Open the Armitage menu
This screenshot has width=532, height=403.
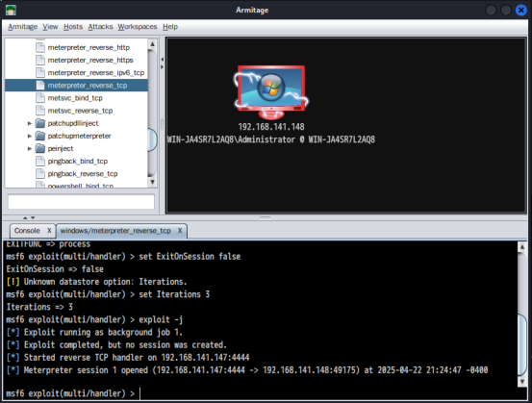pos(22,27)
